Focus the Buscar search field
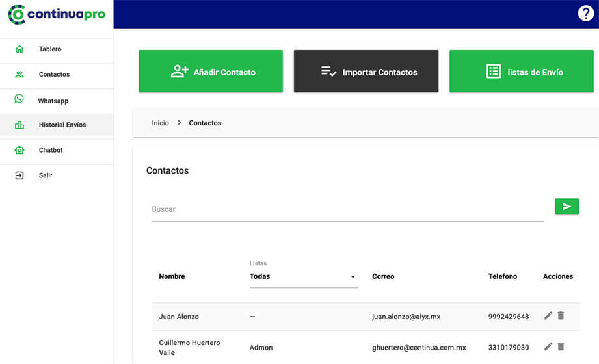Viewport: 599px width, 364px height. pos(348,209)
